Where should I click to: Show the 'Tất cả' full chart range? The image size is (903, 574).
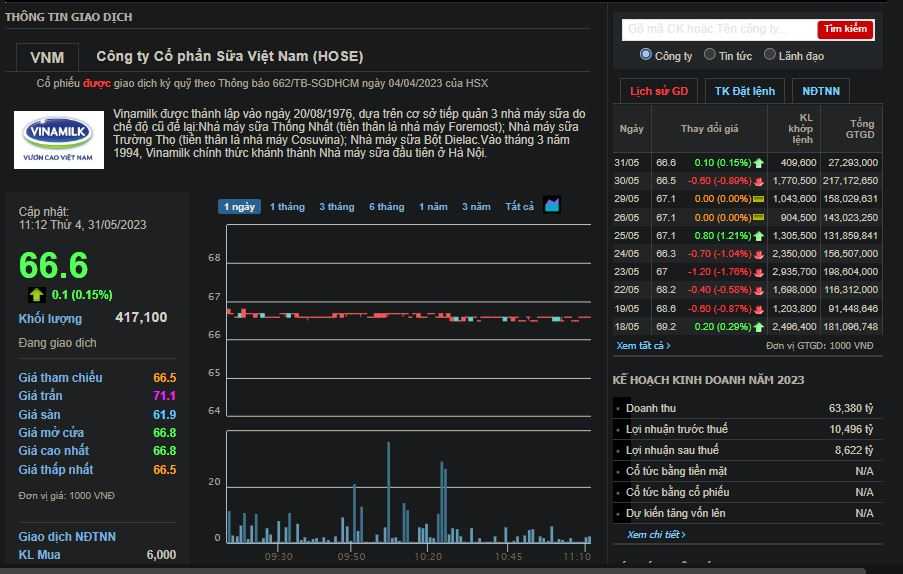click(x=519, y=207)
